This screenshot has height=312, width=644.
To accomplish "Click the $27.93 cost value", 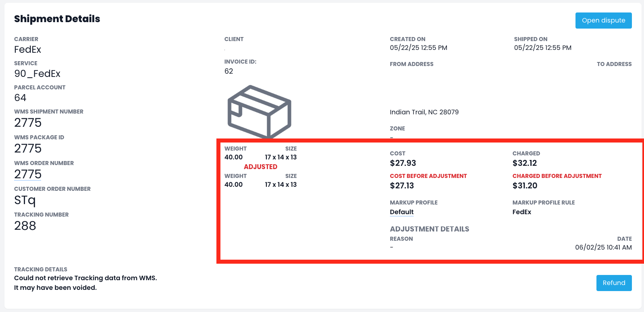I will (403, 163).
